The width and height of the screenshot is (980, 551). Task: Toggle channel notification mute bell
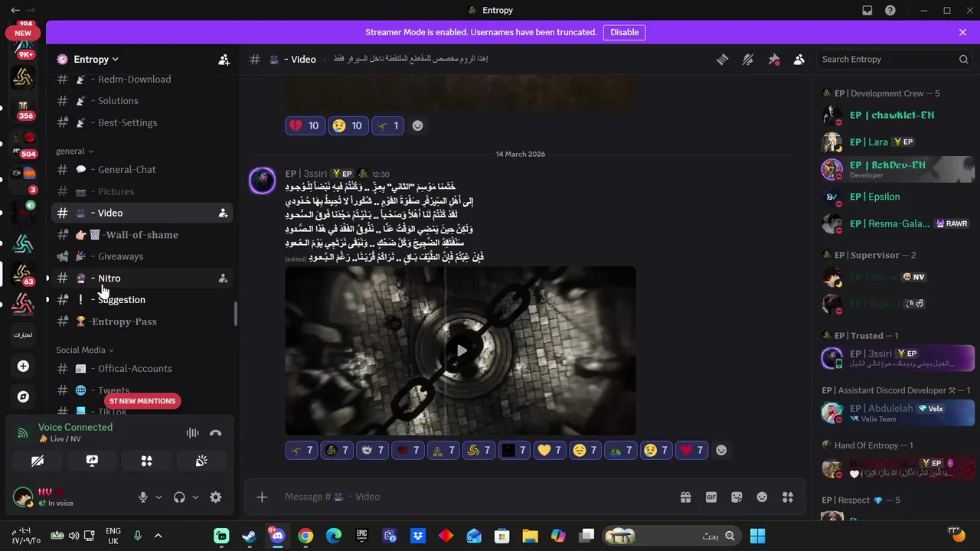pos(748,59)
